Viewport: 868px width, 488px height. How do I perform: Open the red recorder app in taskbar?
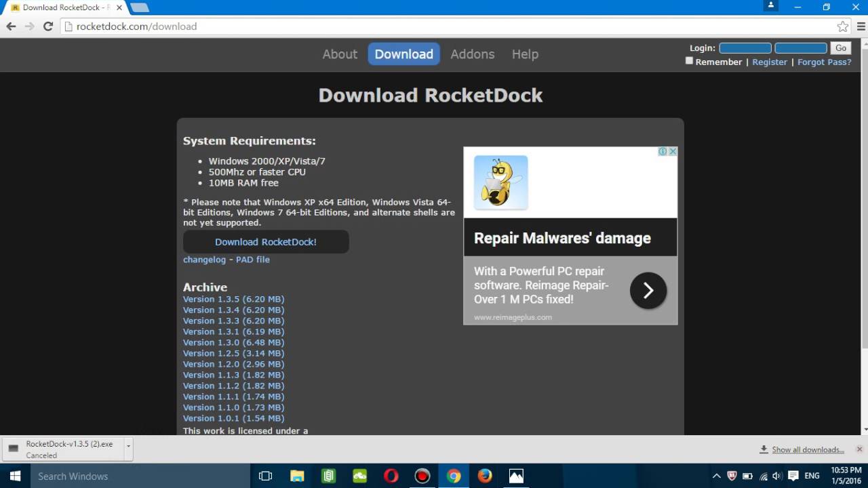(422, 476)
